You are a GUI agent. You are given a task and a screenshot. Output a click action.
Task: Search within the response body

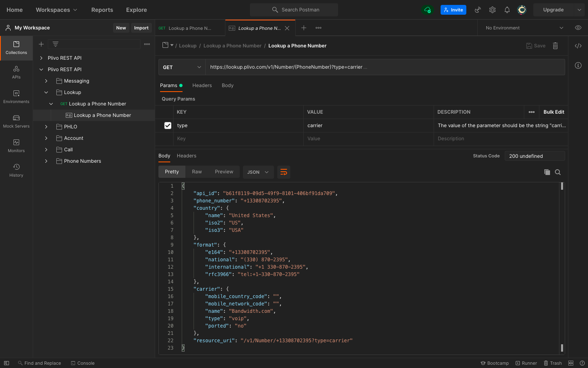click(x=558, y=172)
